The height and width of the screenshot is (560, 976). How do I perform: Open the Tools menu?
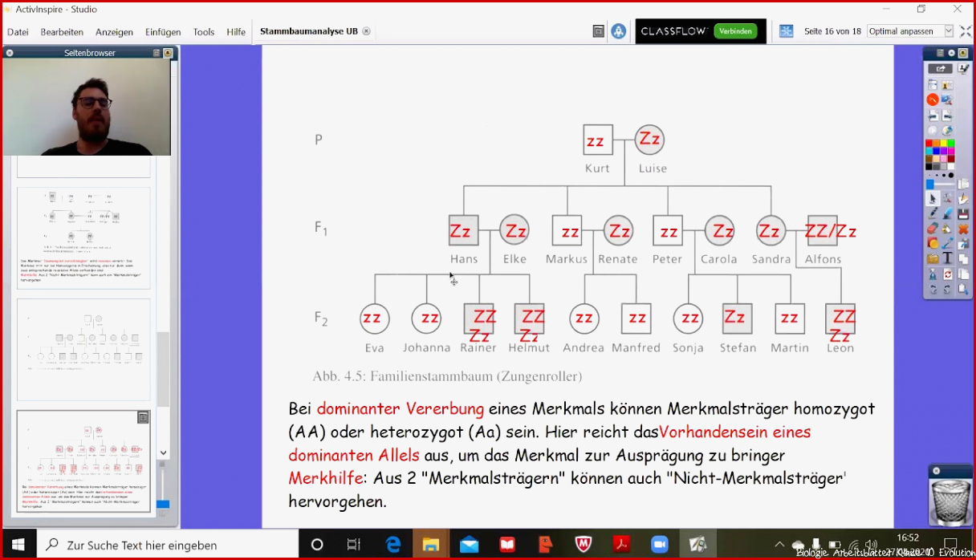click(204, 32)
